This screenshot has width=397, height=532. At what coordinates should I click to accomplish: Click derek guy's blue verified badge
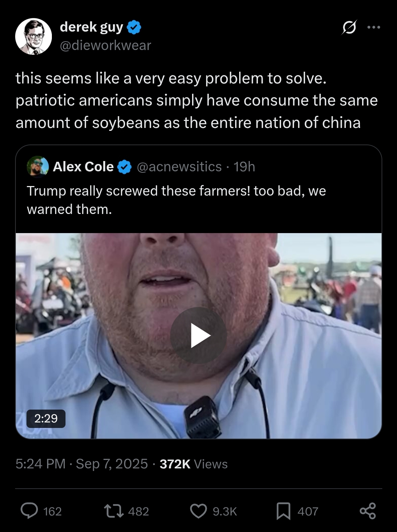(x=134, y=27)
